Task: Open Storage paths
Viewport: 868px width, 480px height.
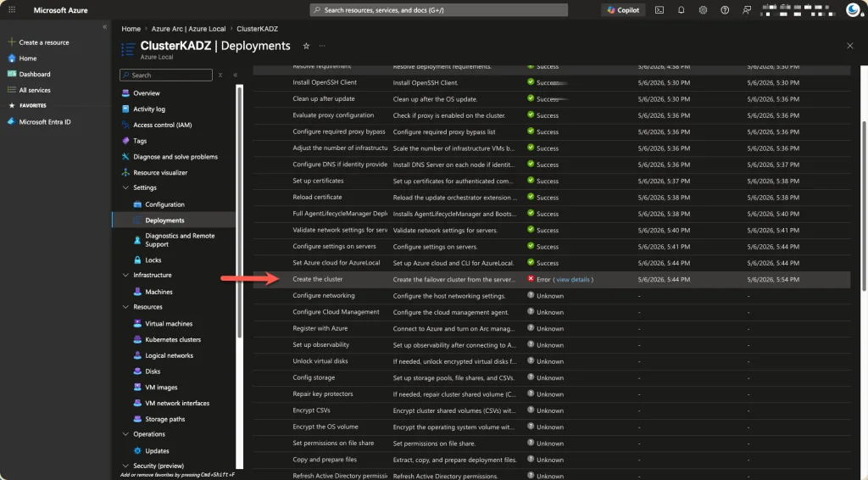Action: (x=165, y=420)
